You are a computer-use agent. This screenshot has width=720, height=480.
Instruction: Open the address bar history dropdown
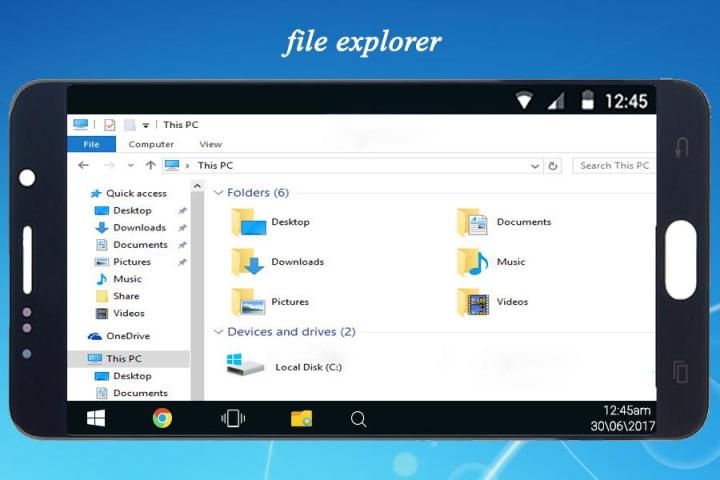[x=536, y=166]
